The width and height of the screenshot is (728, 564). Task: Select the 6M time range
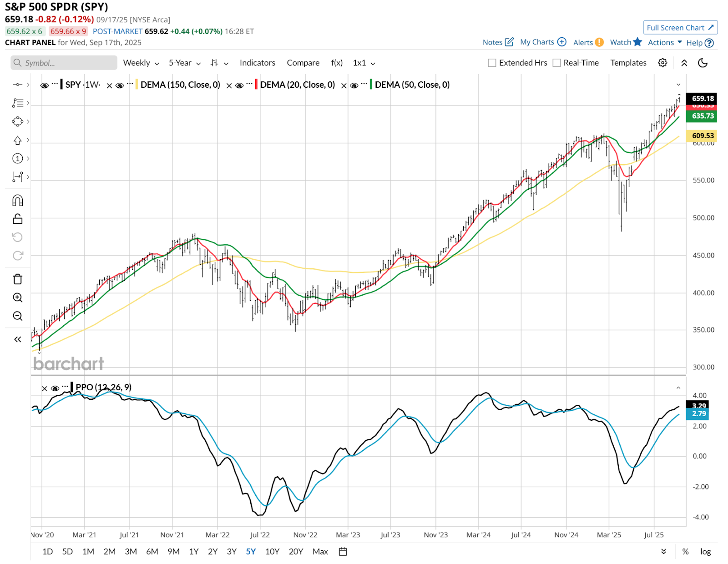click(x=152, y=552)
